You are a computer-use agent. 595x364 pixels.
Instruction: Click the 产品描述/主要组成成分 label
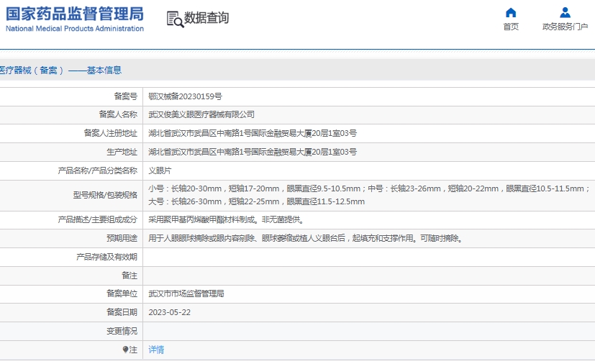pyautogui.click(x=98, y=219)
